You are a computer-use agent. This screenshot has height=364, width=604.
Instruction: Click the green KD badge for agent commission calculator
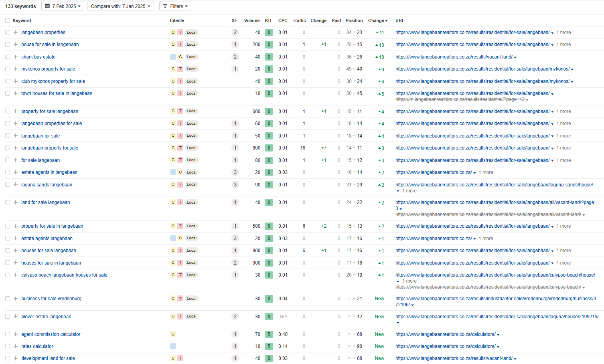pos(269,334)
